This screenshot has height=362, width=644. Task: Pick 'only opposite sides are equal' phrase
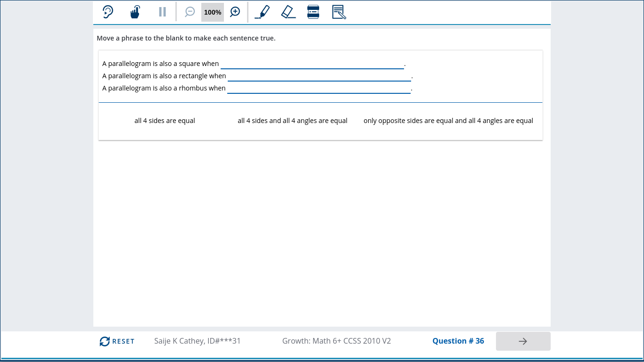pyautogui.click(x=448, y=121)
